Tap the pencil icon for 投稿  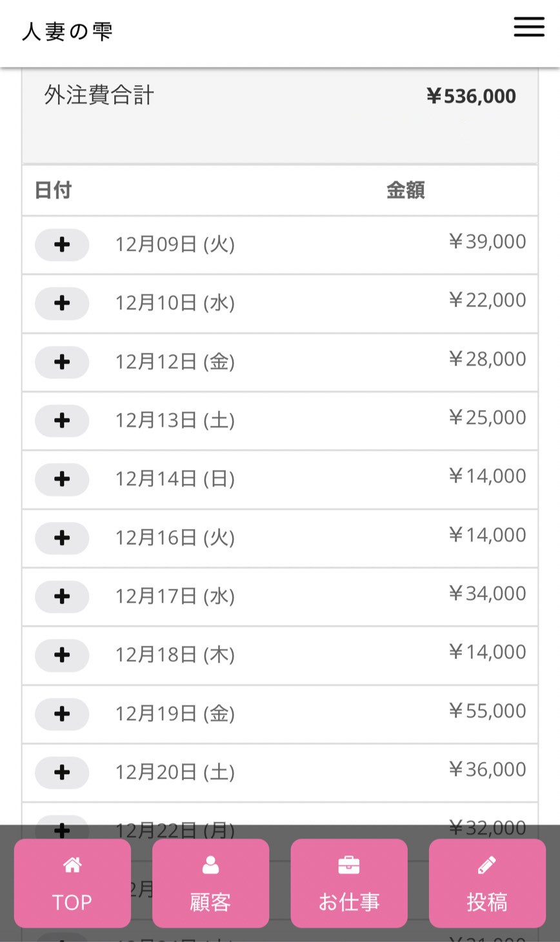487,865
